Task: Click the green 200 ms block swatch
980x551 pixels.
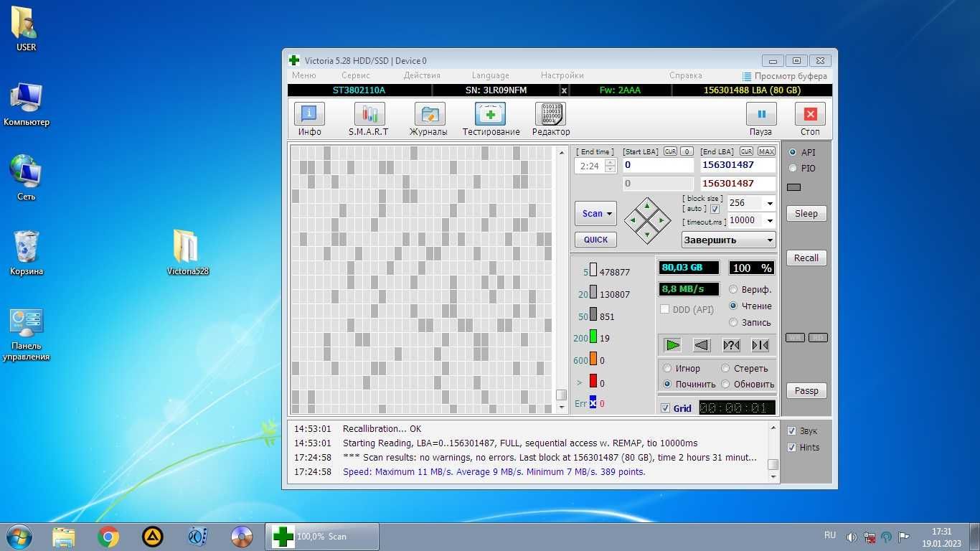Action: [x=593, y=336]
